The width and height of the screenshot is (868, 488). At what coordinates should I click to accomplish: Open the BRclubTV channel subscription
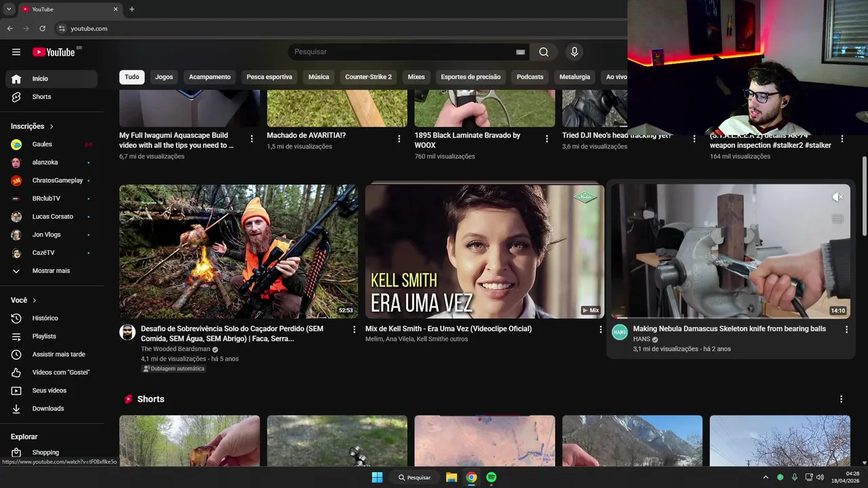52,199
